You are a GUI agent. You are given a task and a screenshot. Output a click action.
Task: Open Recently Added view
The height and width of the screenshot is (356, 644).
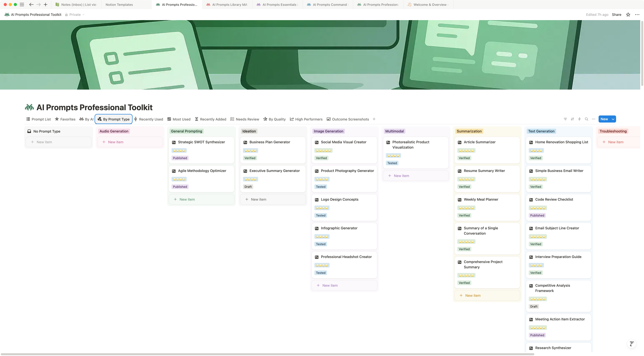[x=211, y=119]
